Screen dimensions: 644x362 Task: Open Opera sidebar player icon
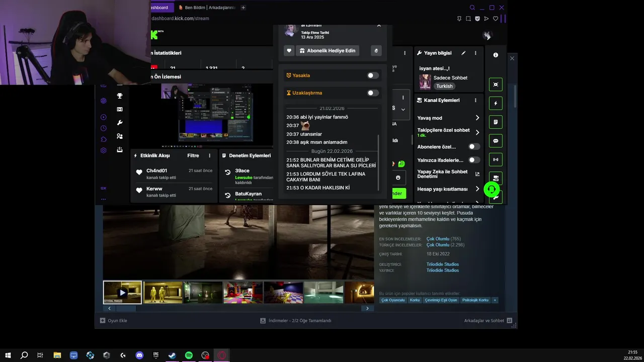click(x=103, y=117)
